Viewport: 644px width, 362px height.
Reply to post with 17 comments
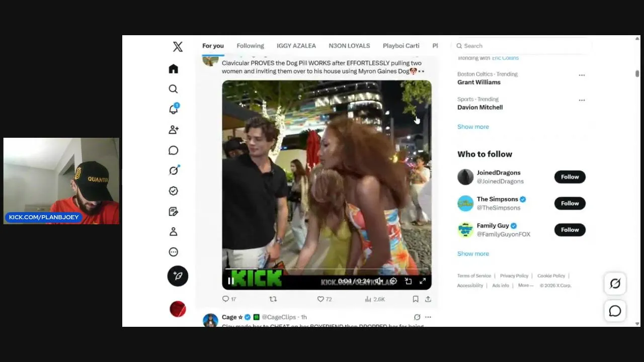tap(229, 299)
